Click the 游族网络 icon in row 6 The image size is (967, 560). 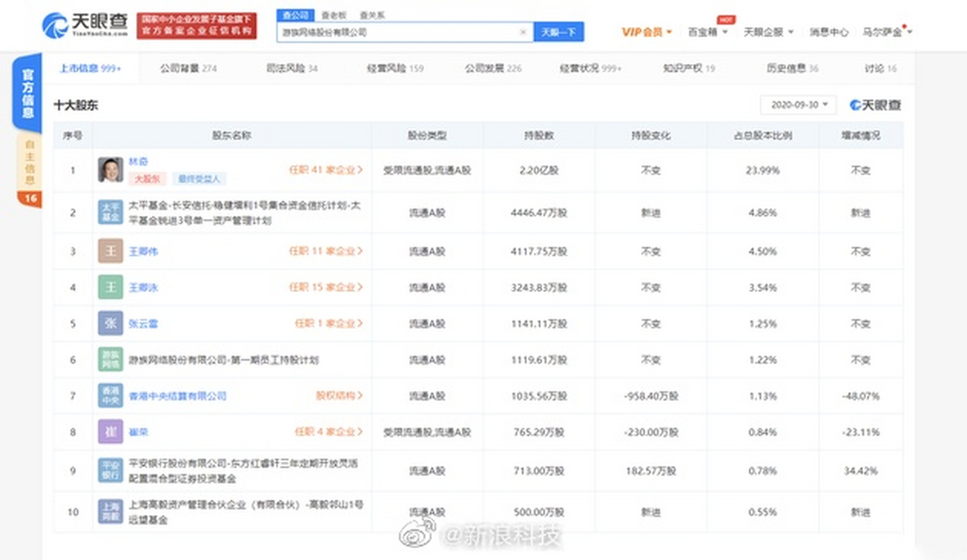110,360
